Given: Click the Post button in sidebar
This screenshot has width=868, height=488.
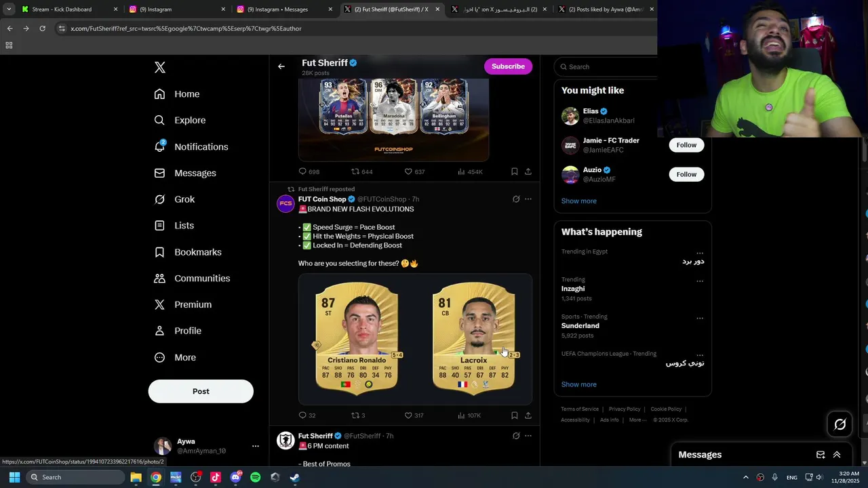Looking at the screenshot, I should click(x=201, y=391).
